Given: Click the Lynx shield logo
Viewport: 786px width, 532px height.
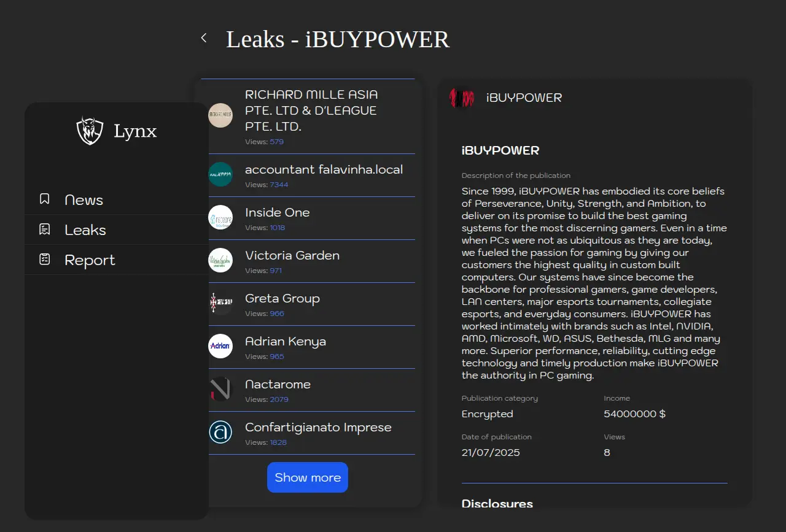Looking at the screenshot, I should (90, 131).
